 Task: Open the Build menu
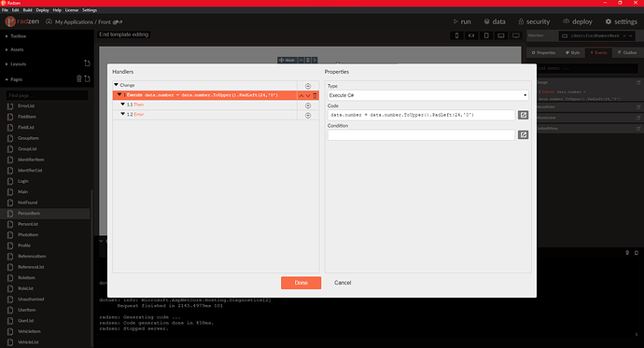(27, 10)
